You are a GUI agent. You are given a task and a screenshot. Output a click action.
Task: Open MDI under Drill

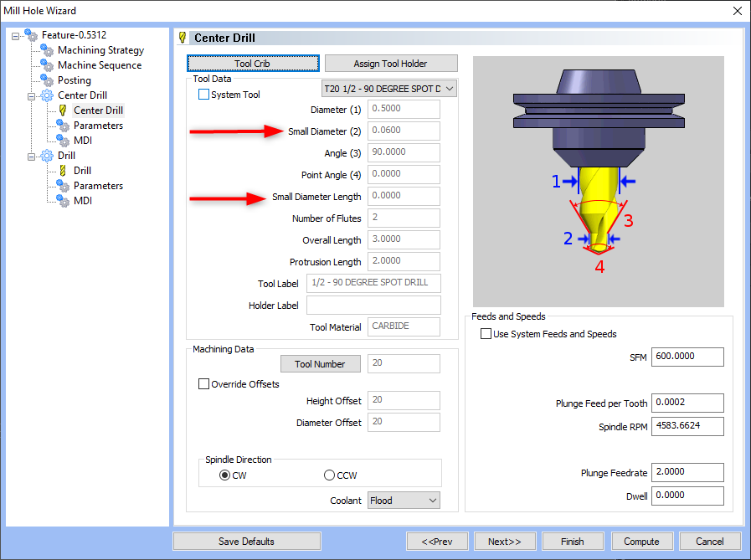pyautogui.click(x=83, y=201)
